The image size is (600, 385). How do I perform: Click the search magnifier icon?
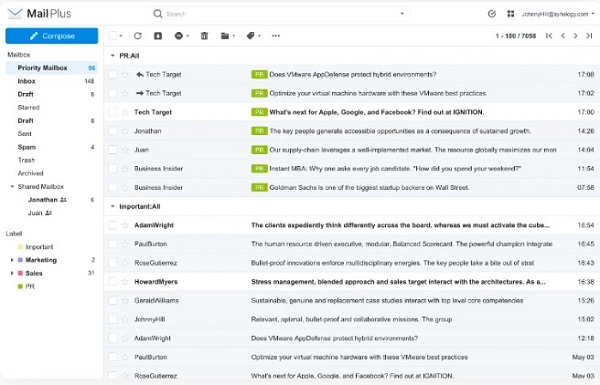(157, 14)
